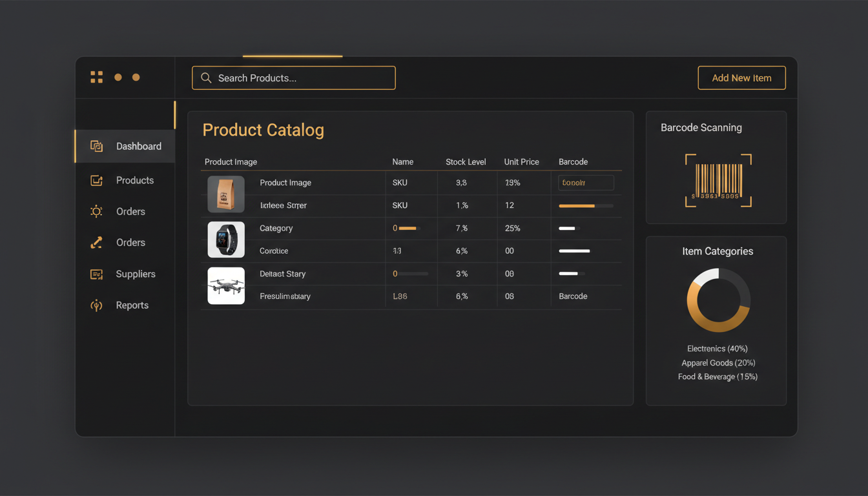Image resolution: width=868 pixels, height=496 pixels.
Task: Click the orange stock level progress bar
Action: pyautogui.click(x=584, y=205)
